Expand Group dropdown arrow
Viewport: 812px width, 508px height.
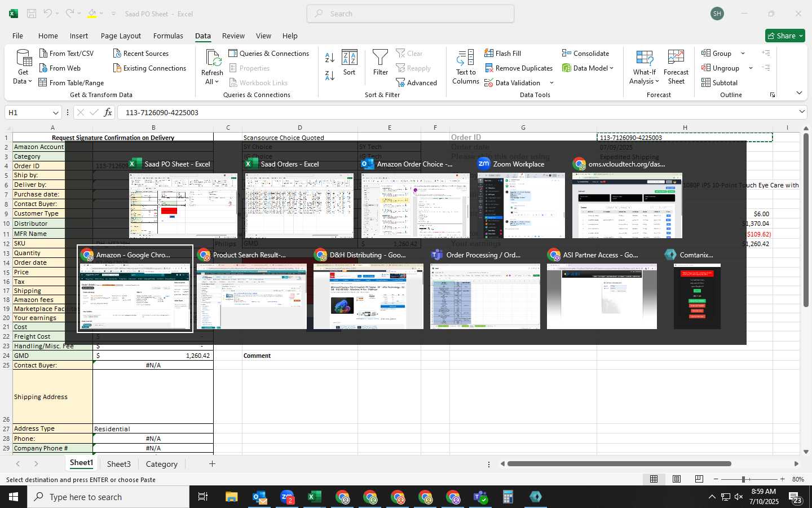coord(743,54)
